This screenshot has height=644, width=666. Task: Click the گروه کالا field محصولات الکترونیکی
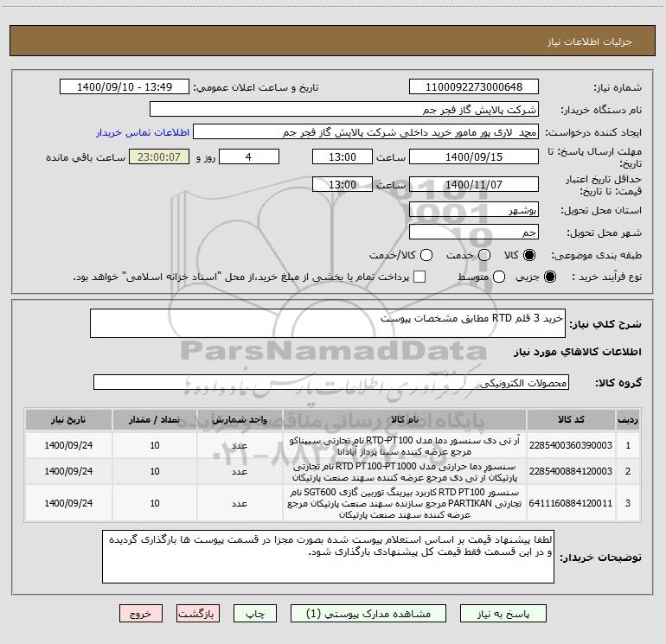tap(331, 382)
